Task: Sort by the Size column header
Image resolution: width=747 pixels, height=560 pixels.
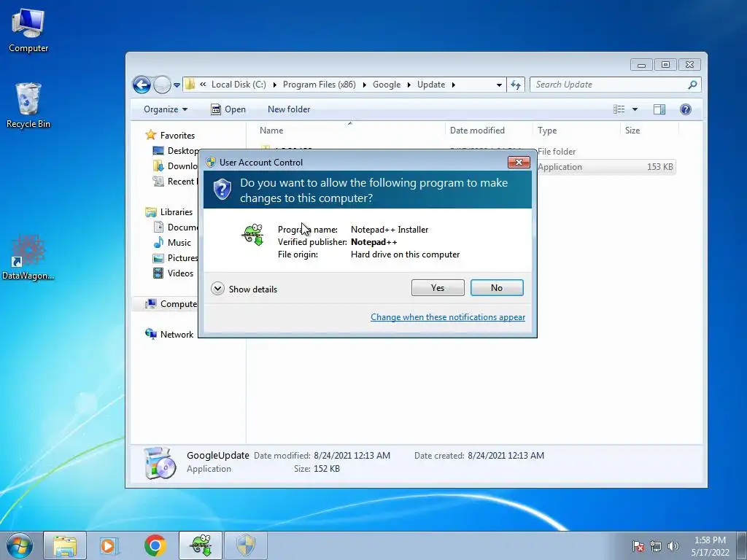Action: [649, 131]
